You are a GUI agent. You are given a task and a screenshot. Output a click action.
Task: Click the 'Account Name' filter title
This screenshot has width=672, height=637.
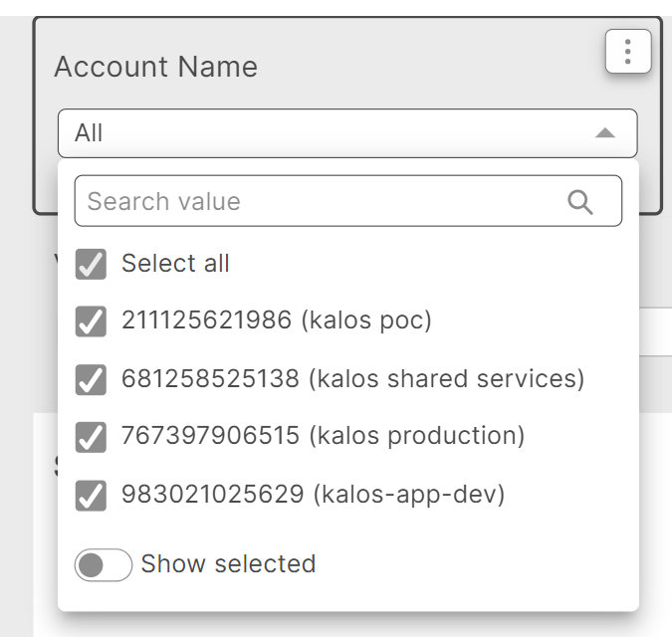(155, 67)
